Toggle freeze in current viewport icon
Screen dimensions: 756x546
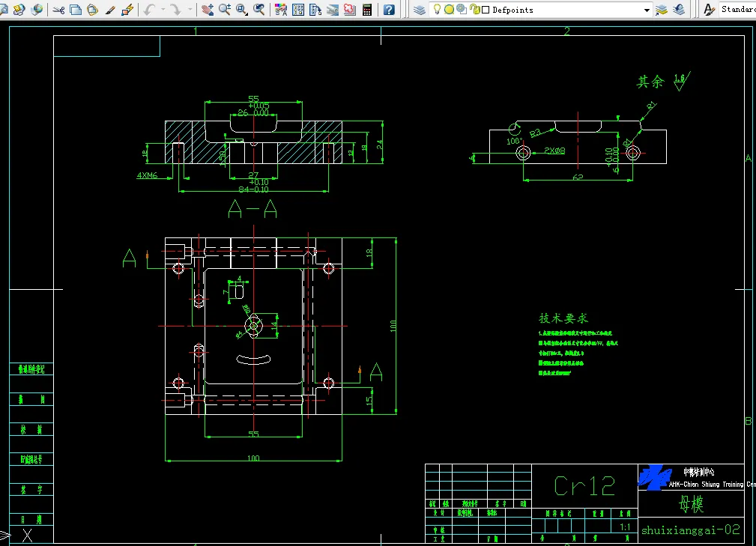(x=462, y=9)
